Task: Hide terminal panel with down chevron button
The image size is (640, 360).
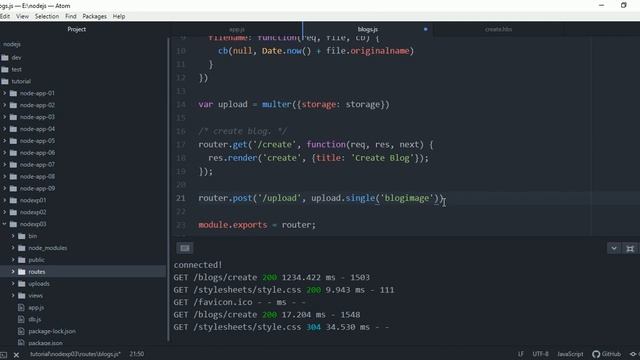Action: [614, 248]
